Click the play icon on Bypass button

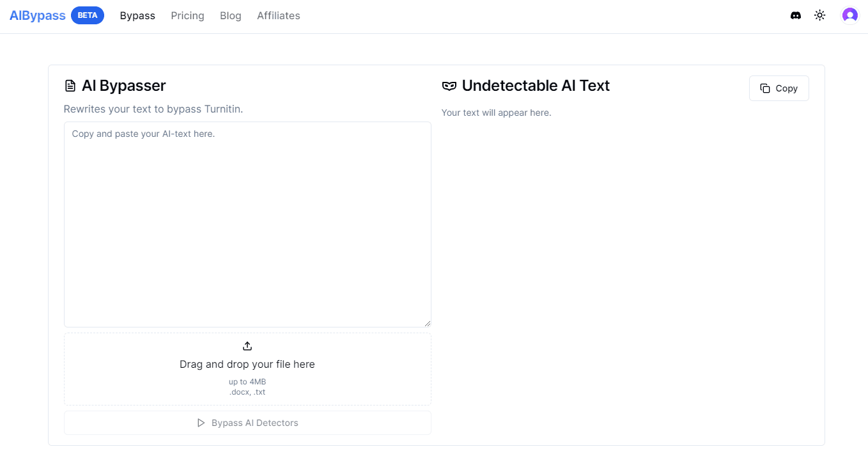click(201, 423)
